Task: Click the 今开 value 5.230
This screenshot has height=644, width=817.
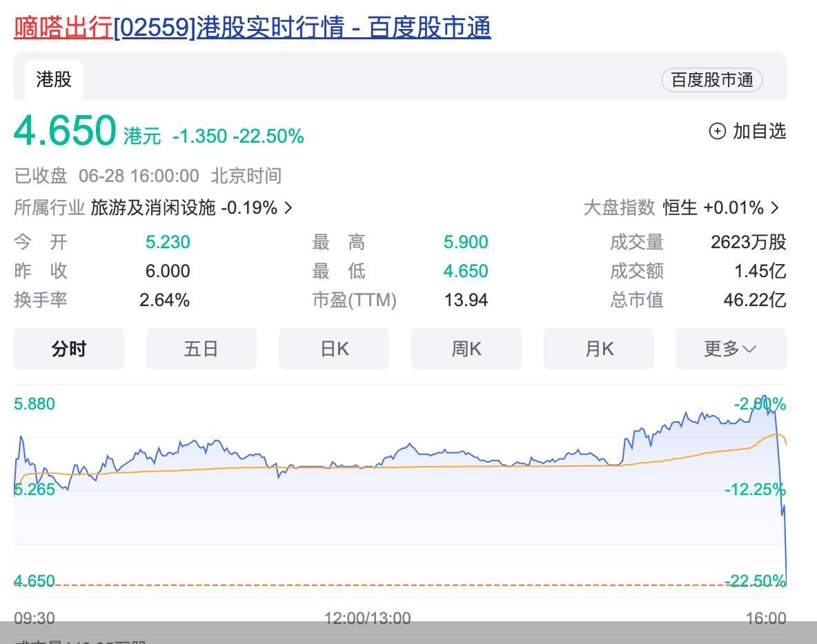Action: pyautogui.click(x=167, y=242)
